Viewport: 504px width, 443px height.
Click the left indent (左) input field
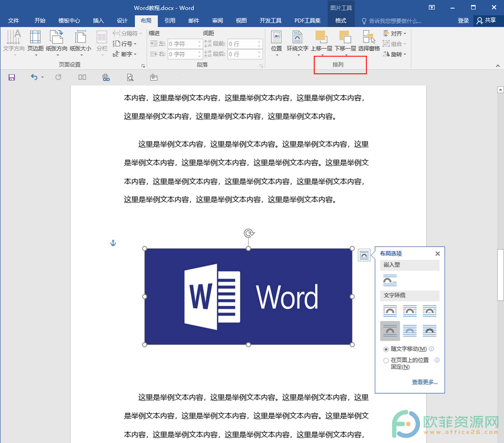(185, 44)
